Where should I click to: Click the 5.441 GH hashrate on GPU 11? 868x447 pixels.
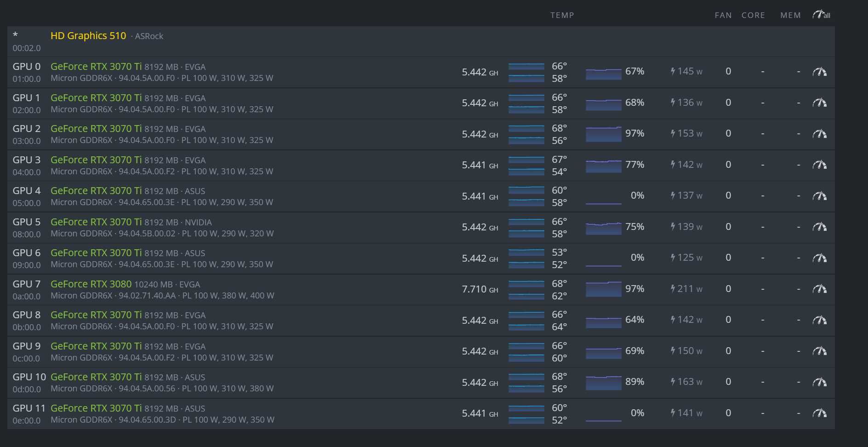pyautogui.click(x=480, y=413)
